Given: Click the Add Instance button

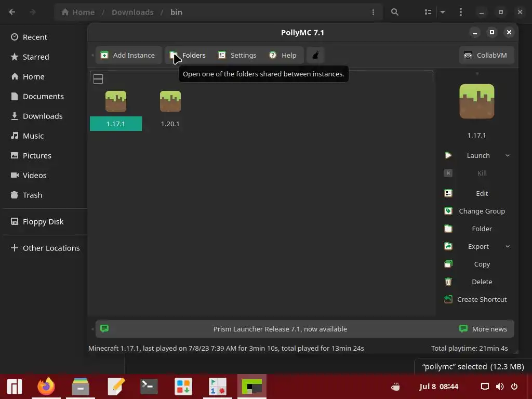Looking at the screenshot, I should click(x=128, y=55).
